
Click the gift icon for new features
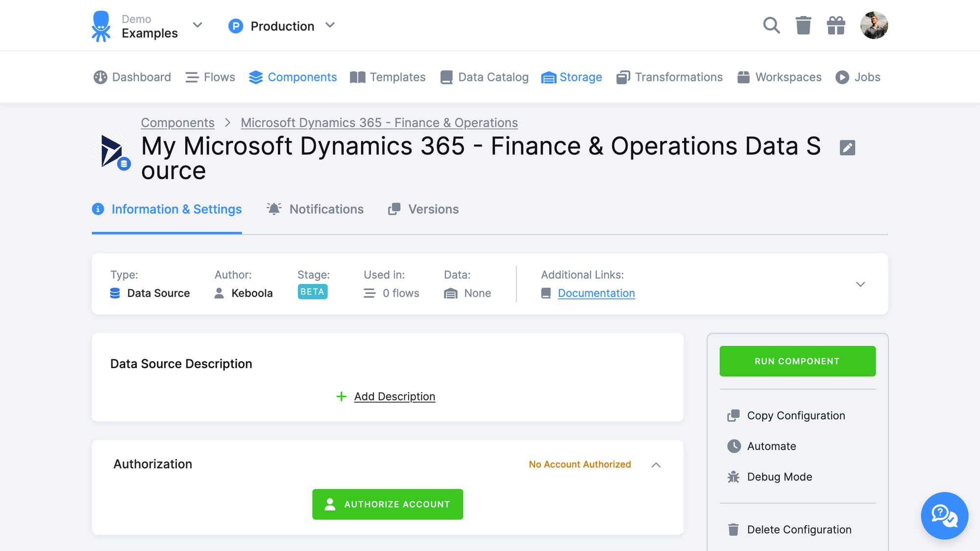[836, 25]
